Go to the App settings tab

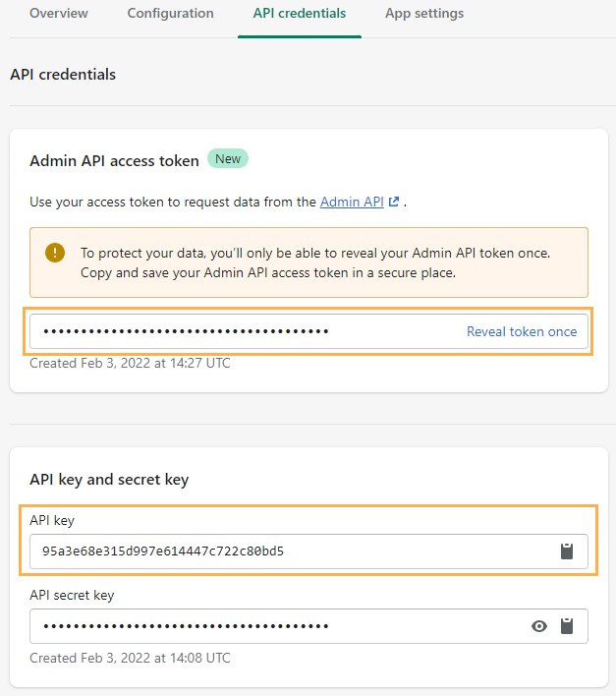424,14
